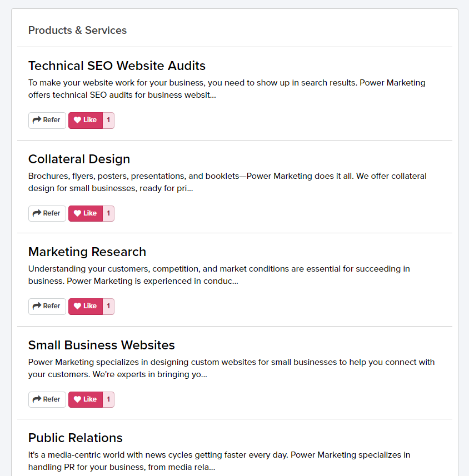This screenshot has width=469, height=476.
Task: Click the heart icon on Collateral Design
Action: [x=77, y=213]
